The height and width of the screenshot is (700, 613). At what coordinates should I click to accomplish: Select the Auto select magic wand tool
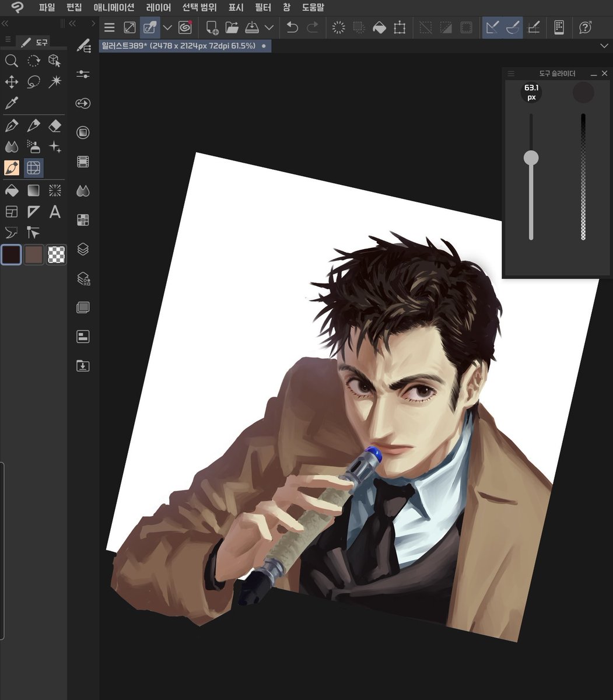(55, 82)
